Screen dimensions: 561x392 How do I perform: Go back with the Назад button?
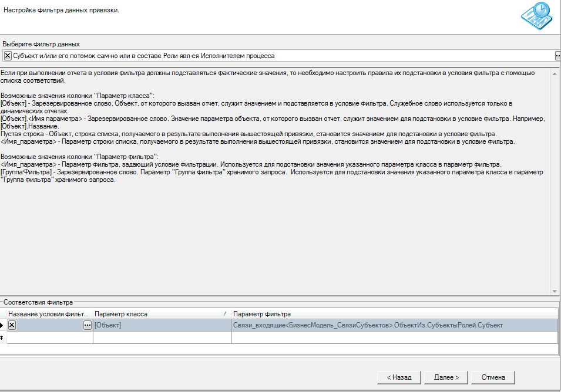(399, 377)
